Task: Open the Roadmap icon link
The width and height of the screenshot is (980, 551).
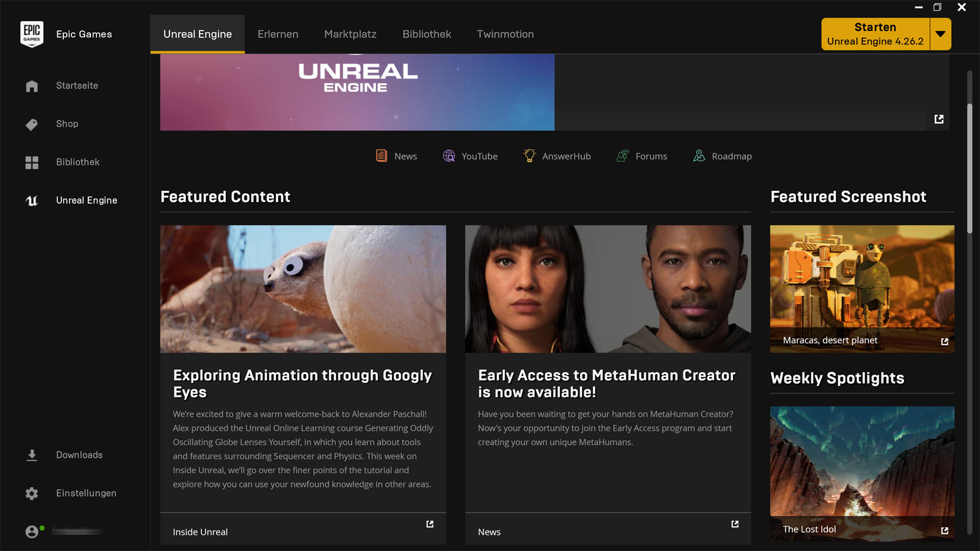Action: point(699,156)
